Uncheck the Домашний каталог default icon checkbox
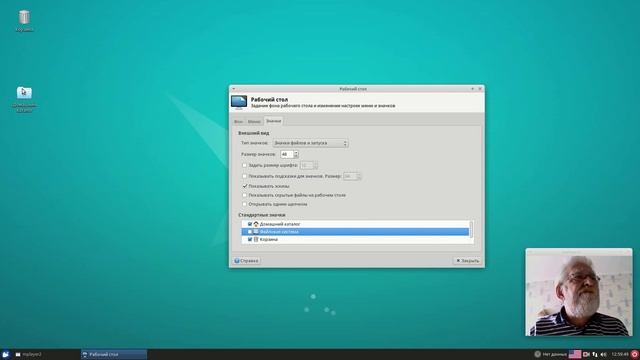The height and width of the screenshot is (360, 640). tap(250, 224)
